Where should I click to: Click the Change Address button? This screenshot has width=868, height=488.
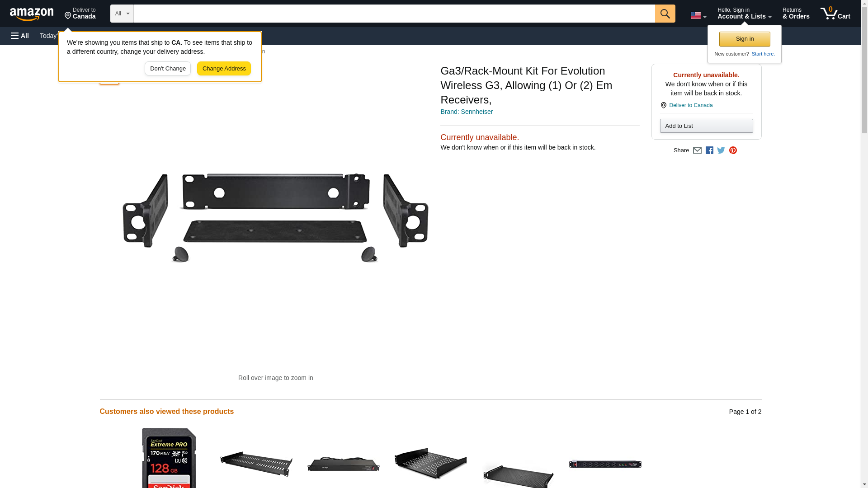(x=224, y=69)
